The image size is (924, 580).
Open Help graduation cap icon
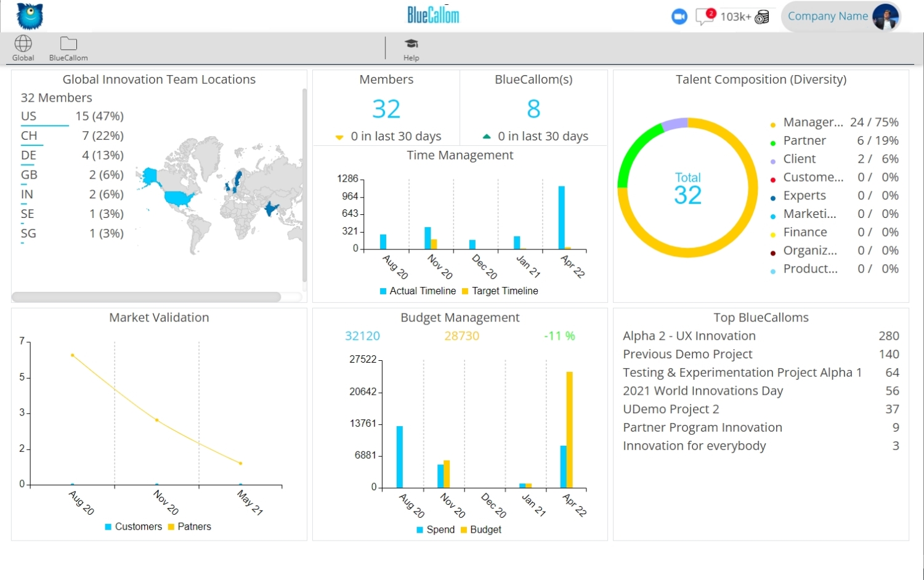[411, 49]
